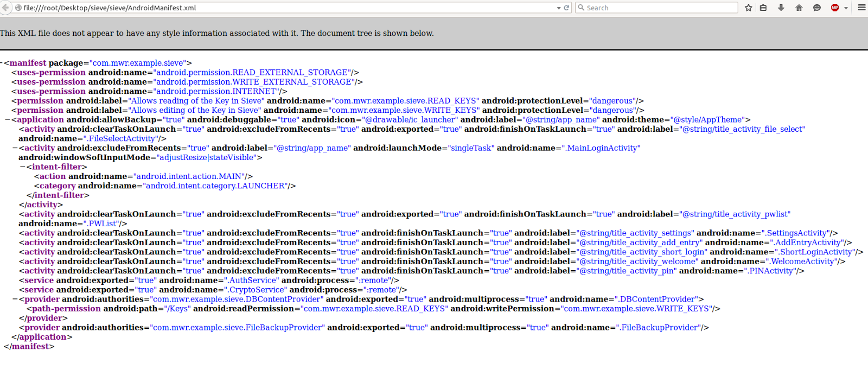Click "Allows editing of the Key in Sieve"

tap(195, 110)
